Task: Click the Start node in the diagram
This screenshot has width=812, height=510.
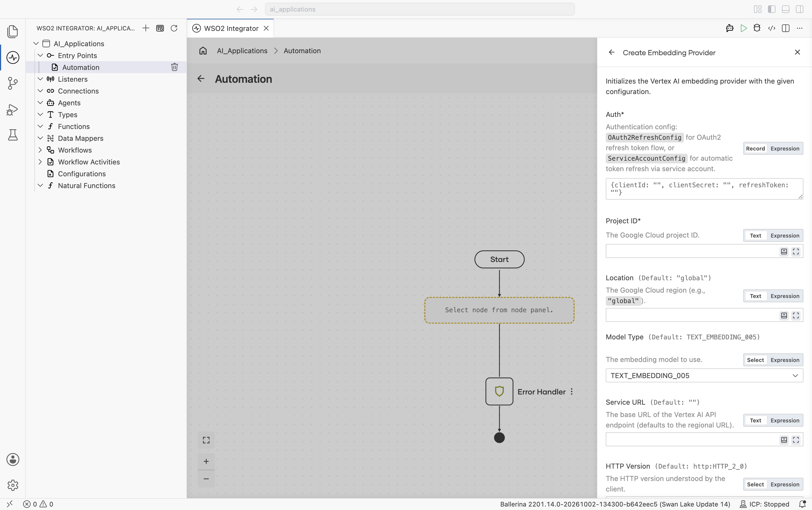Action: click(x=499, y=259)
